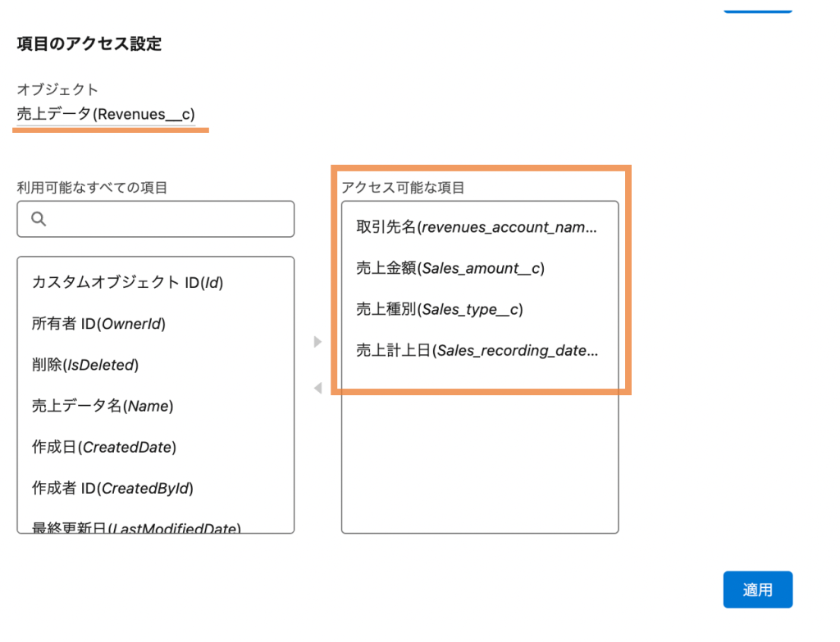Click the search magnifier icon
This screenshot has height=642, width=840.
pyautogui.click(x=39, y=218)
